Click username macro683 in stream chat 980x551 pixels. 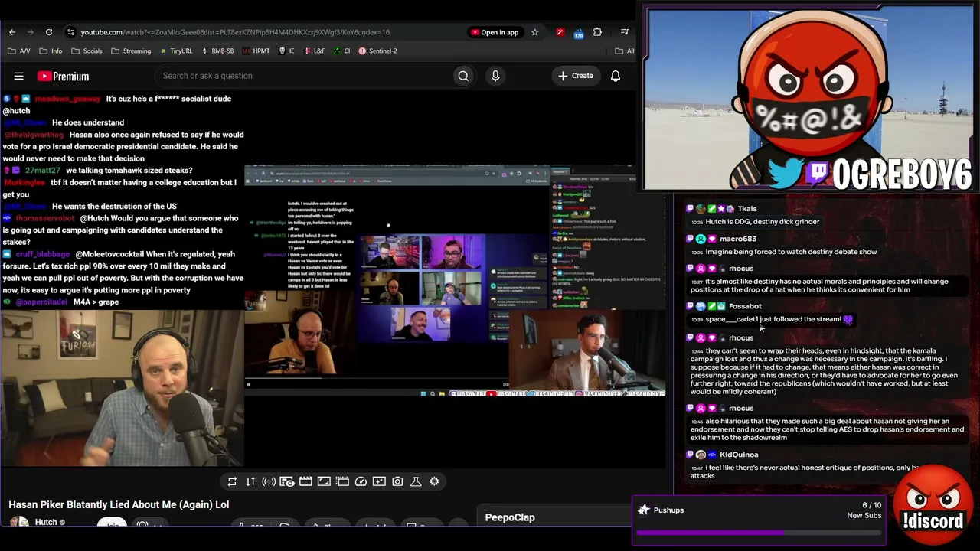click(738, 239)
